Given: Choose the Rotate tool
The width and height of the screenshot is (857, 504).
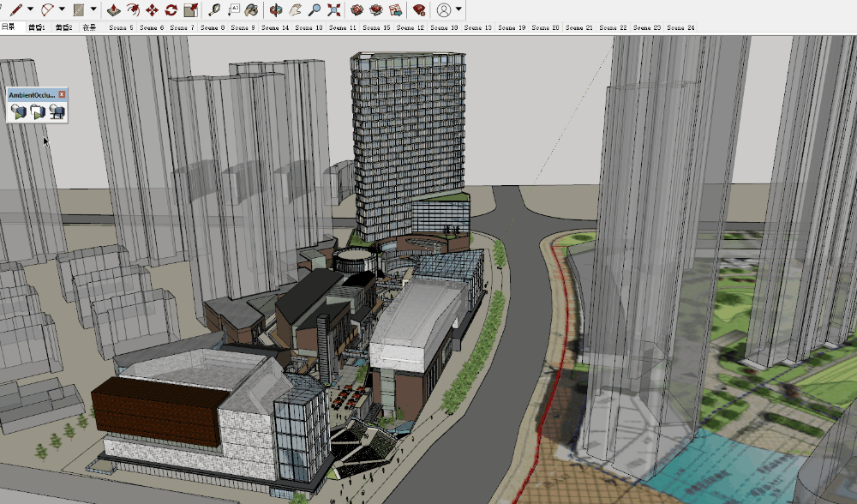Looking at the screenshot, I should pyautogui.click(x=171, y=10).
